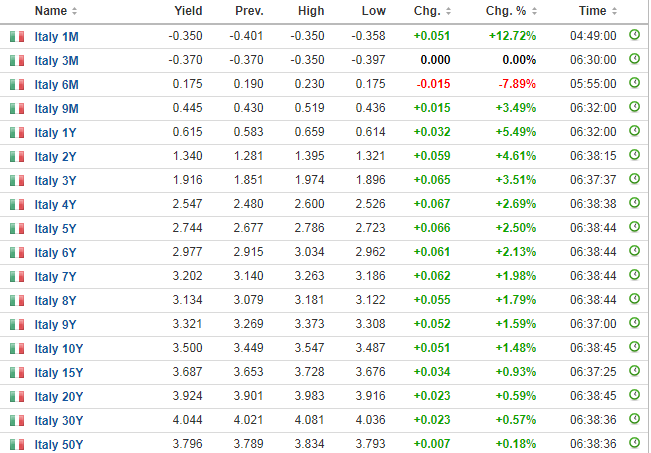Click the Italian flag icon next to Italy 30Y
The width and height of the screenshot is (651, 453).
point(17,421)
